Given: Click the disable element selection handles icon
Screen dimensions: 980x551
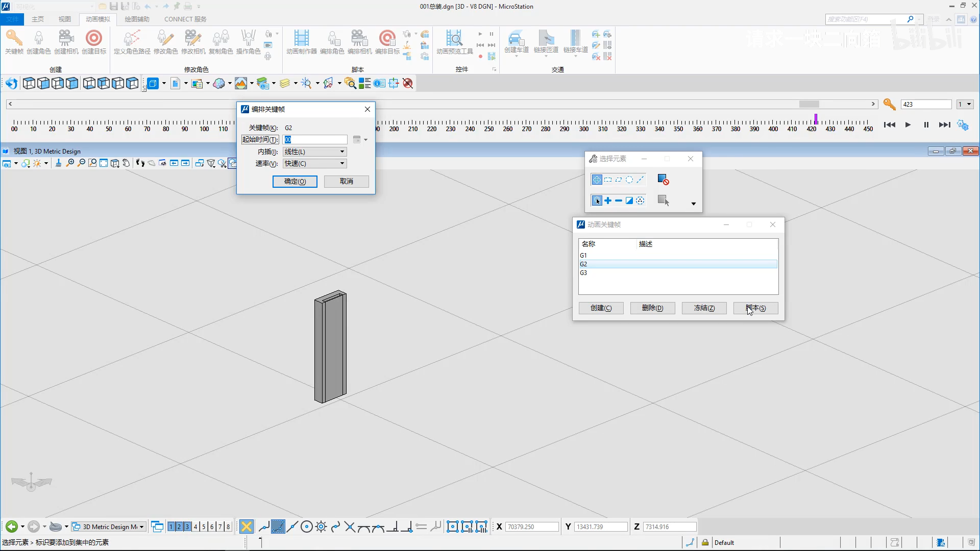Looking at the screenshot, I should coord(663,180).
